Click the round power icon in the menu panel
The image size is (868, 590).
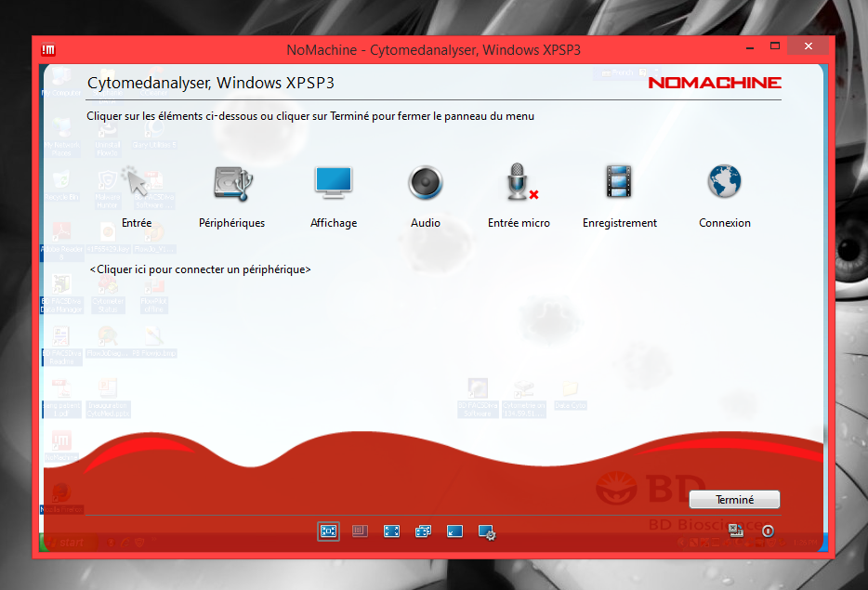(768, 531)
